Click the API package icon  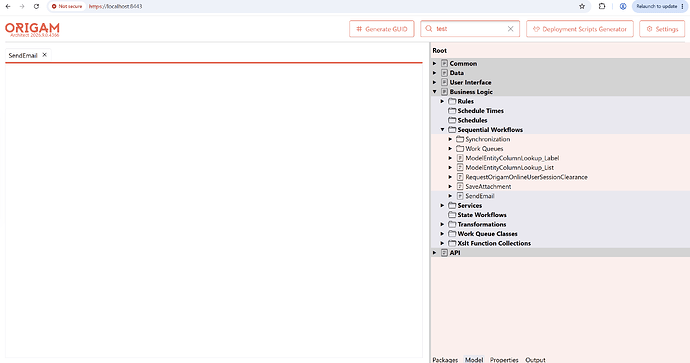444,253
